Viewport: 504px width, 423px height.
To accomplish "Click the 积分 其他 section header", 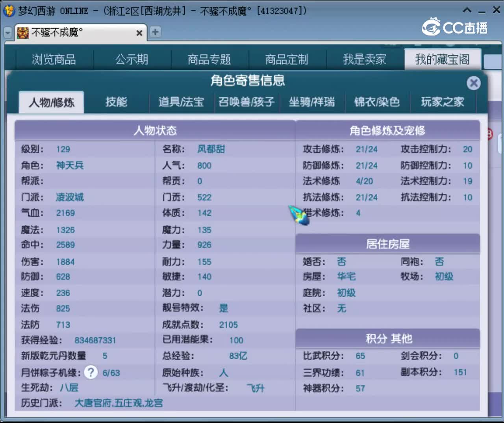I will 388,339.
